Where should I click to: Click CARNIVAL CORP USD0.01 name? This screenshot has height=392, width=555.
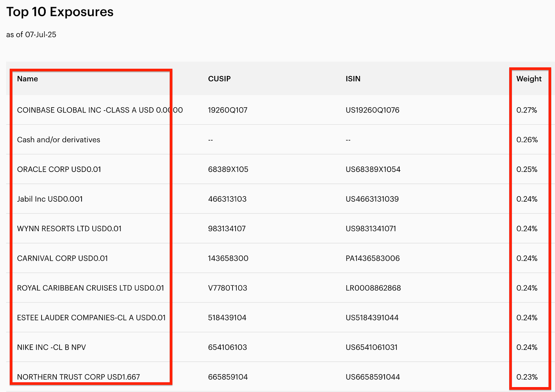coord(63,258)
